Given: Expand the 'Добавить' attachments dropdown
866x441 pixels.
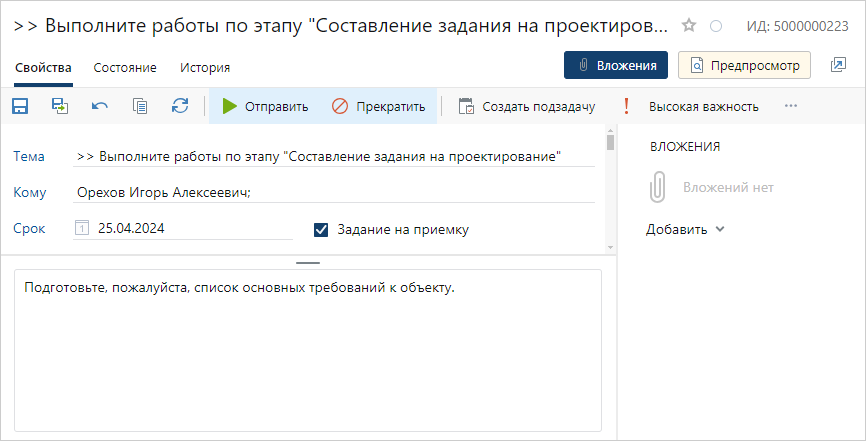Looking at the screenshot, I should tap(685, 229).
